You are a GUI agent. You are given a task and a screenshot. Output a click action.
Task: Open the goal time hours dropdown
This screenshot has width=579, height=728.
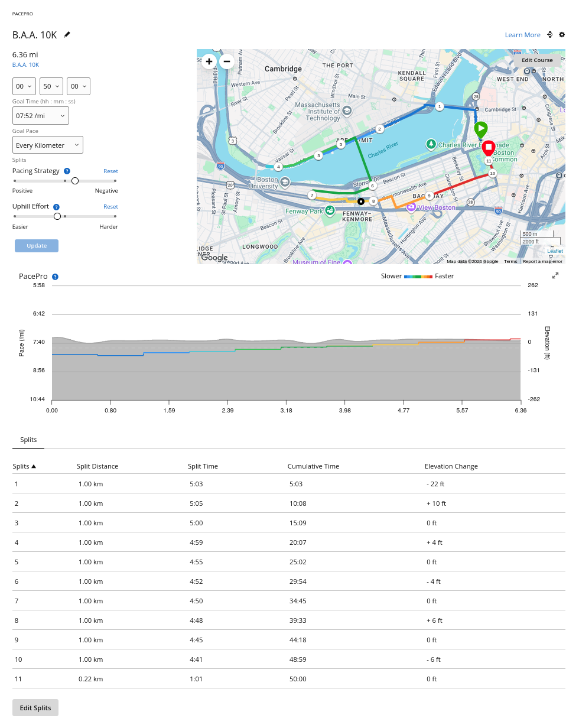pyautogui.click(x=24, y=86)
